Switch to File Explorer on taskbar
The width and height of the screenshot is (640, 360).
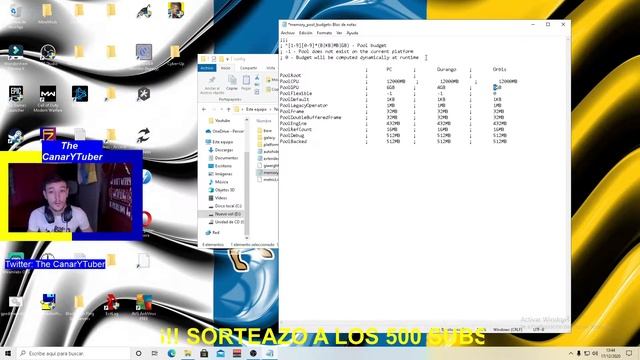coord(188,353)
